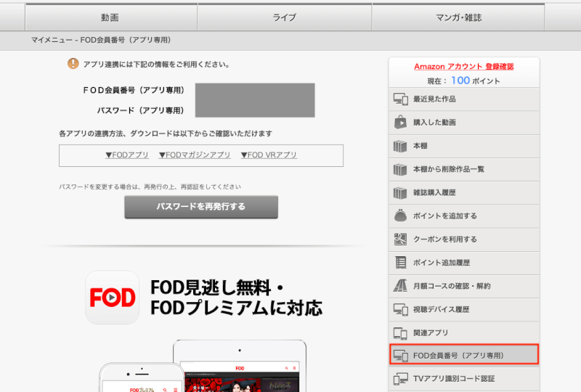This screenshot has height=392, width=581.
Task: Open 視聴デバイス履歴 entry
Action: [464, 309]
